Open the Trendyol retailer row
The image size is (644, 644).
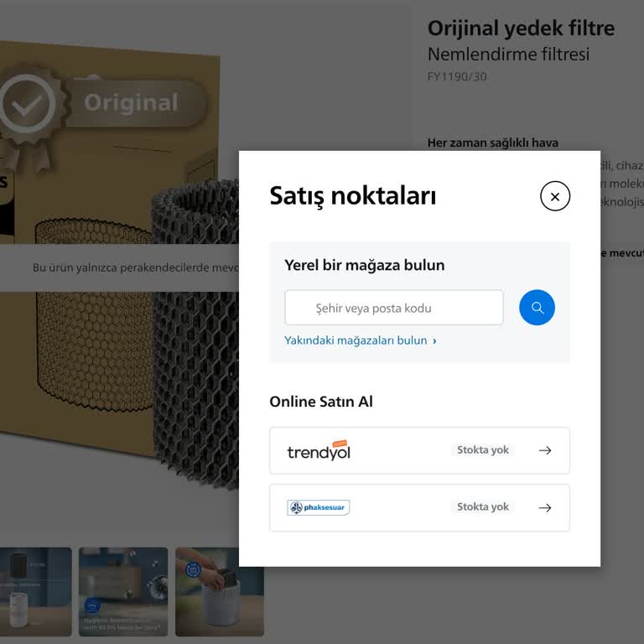(x=419, y=450)
